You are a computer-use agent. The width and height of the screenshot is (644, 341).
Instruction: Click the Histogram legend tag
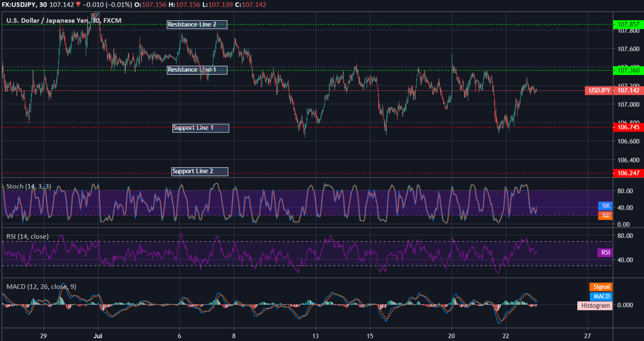[595, 306]
